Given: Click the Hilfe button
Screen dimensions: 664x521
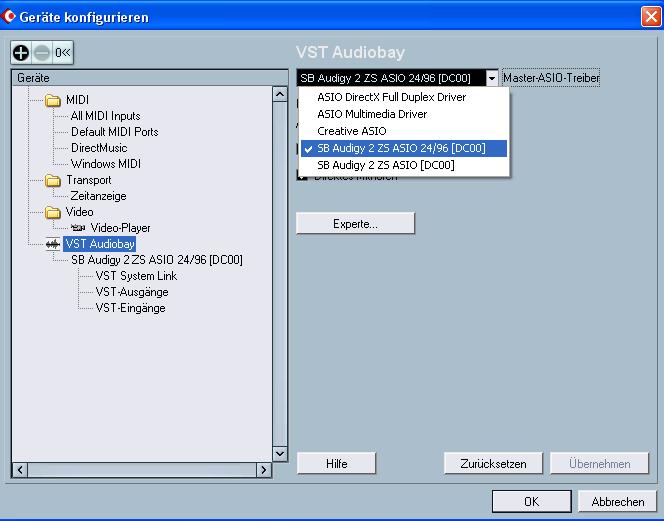Looking at the screenshot, I should [336, 463].
